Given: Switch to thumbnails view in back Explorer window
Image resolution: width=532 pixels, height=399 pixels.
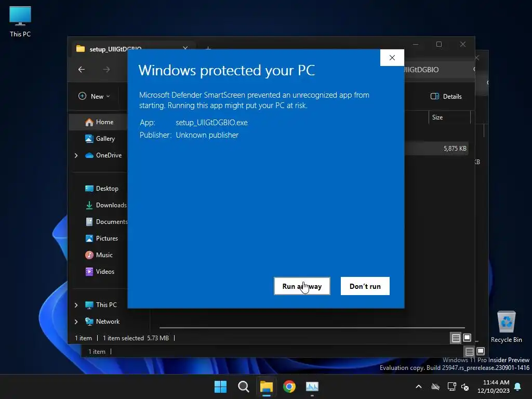Looking at the screenshot, I should click(481, 351).
